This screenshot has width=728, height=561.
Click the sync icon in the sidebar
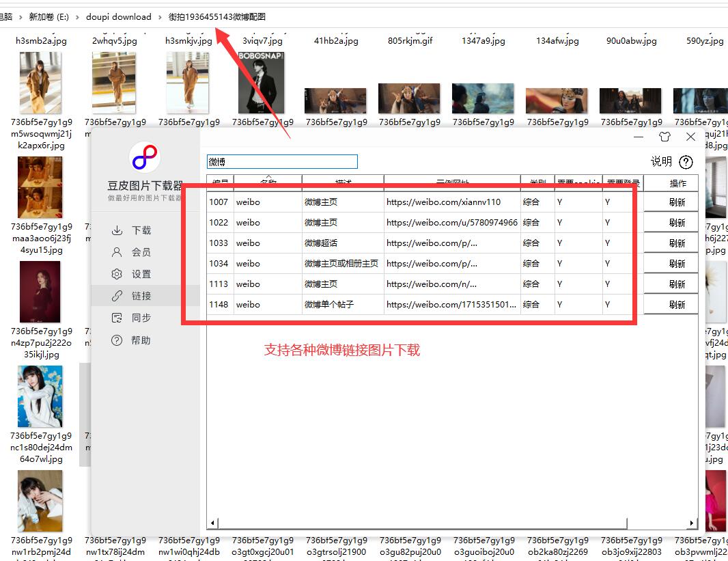(117, 318)
